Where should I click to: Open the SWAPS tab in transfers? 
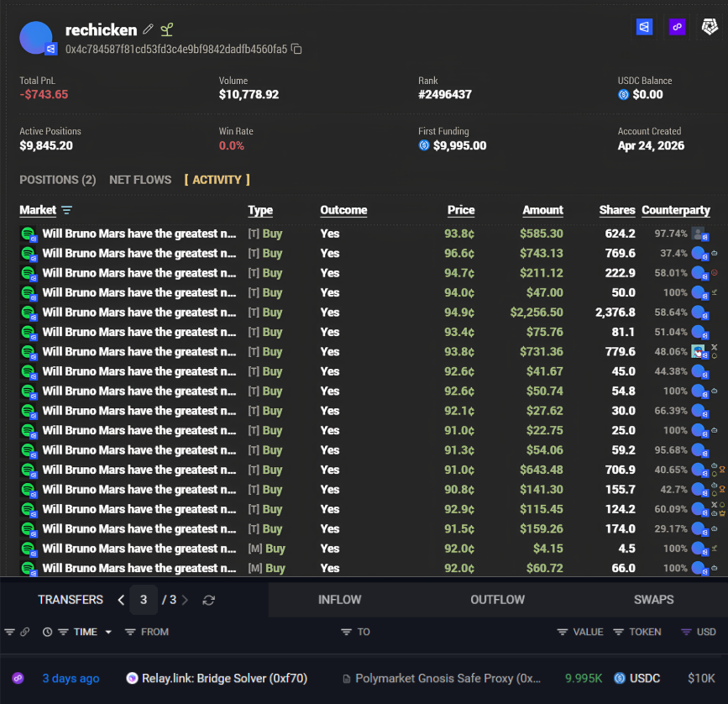pyautogui.click(x=654, y=600)
